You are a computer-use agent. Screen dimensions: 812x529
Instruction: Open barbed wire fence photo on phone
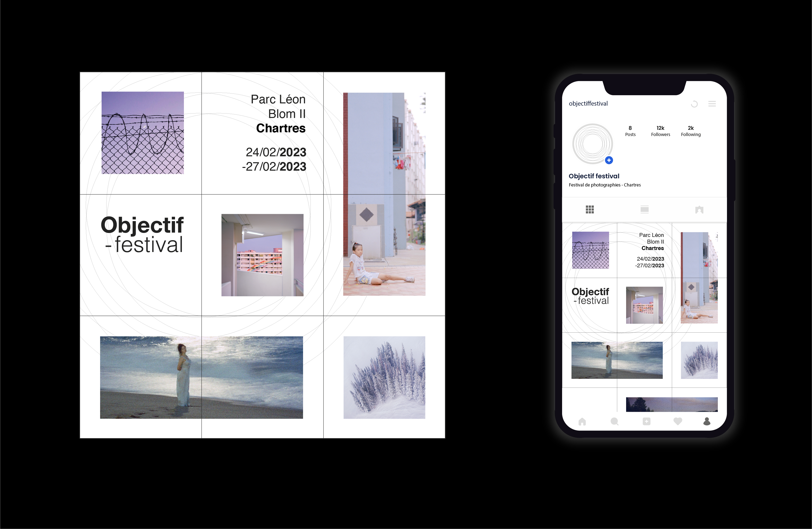tap(590, 250)
